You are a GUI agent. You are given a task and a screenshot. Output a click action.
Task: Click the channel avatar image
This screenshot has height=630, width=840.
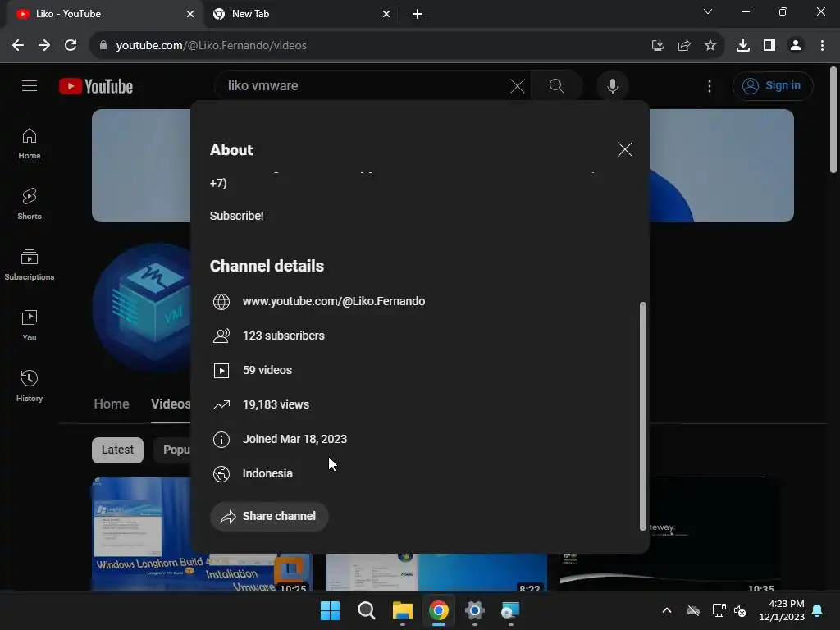pos(142,308)
